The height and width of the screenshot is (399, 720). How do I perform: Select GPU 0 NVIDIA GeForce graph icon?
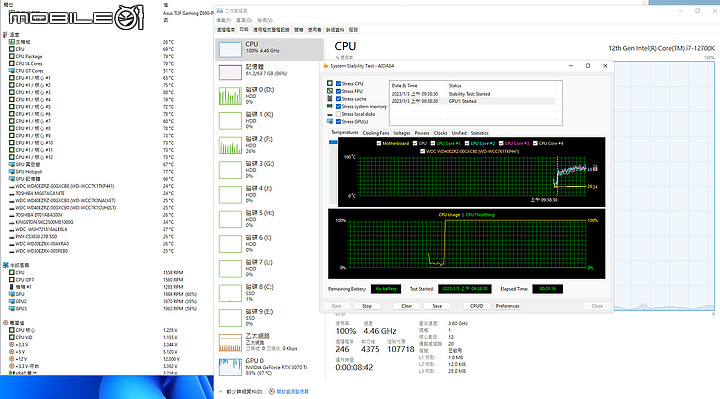[230, 367]
